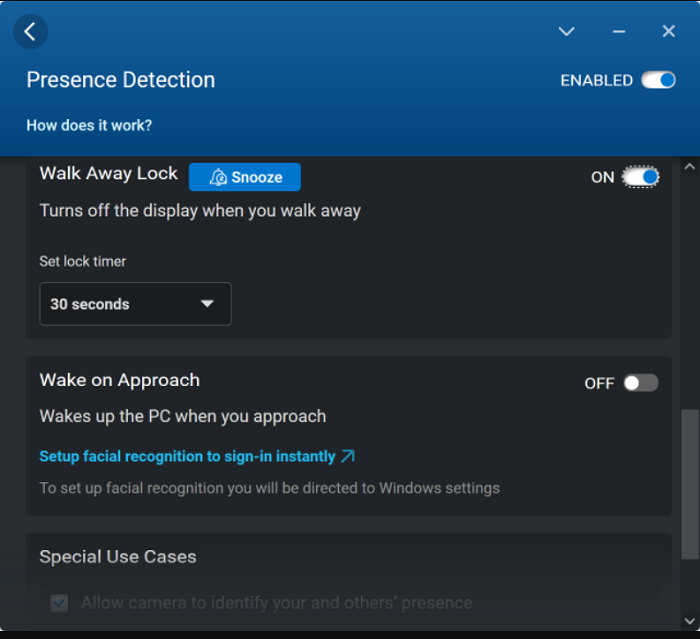Image resolution: width=700 pixels, height=639 pixels.
Task: Click the Walk Away Lock heading
Action: pyautogui.click(x=109, y=173)
